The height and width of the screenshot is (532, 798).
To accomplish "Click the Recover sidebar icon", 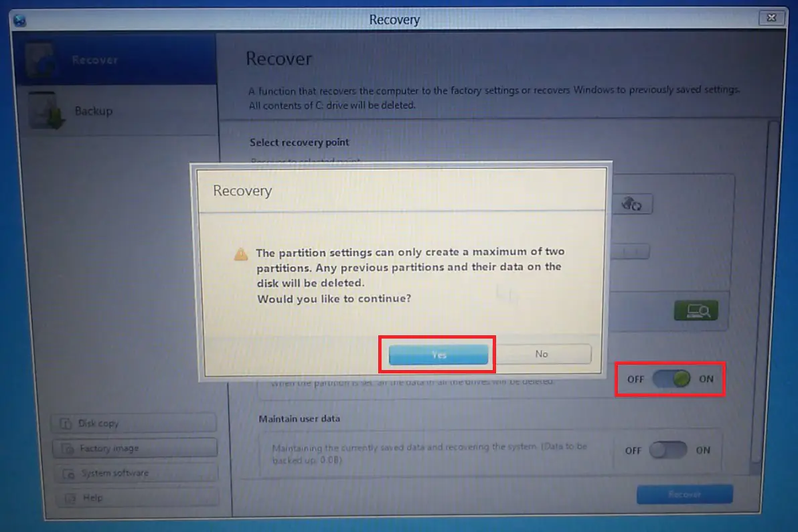I will (x=39, y=60).
